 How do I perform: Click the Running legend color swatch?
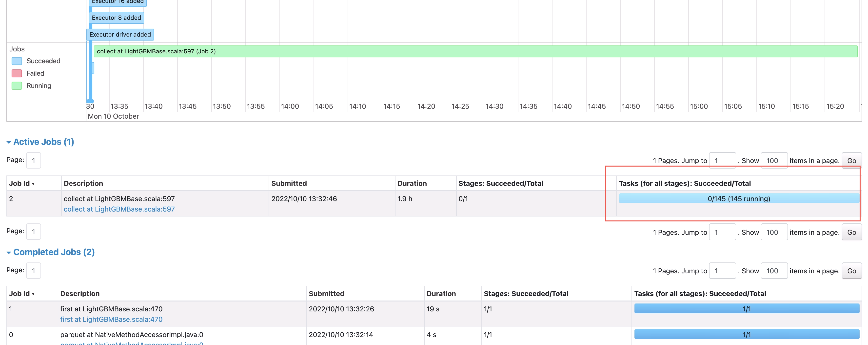pyautogui.click(x=17, y=86)
